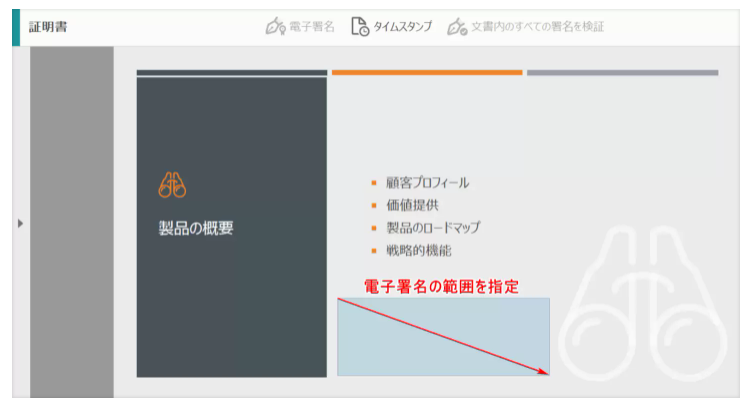Click the signature verification pen icon
The width and height of the screenshot is (750, 405).
click(457, 27)
